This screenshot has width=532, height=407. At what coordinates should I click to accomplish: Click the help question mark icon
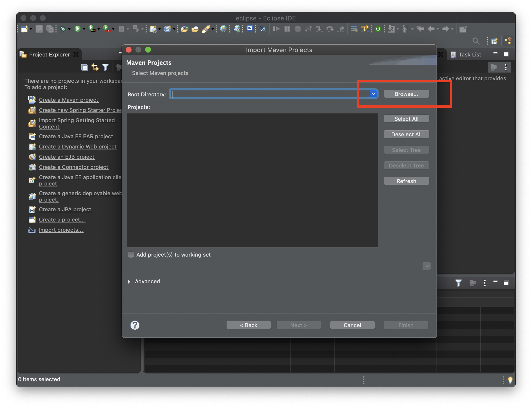[135, 325]
